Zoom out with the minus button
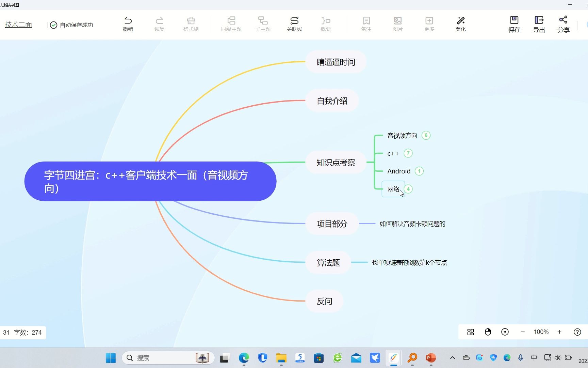Screen dimensions: 588x368 pos(523,332)
